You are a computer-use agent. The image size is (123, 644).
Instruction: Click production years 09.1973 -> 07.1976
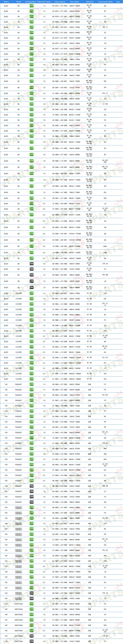[x=60, y=38]
